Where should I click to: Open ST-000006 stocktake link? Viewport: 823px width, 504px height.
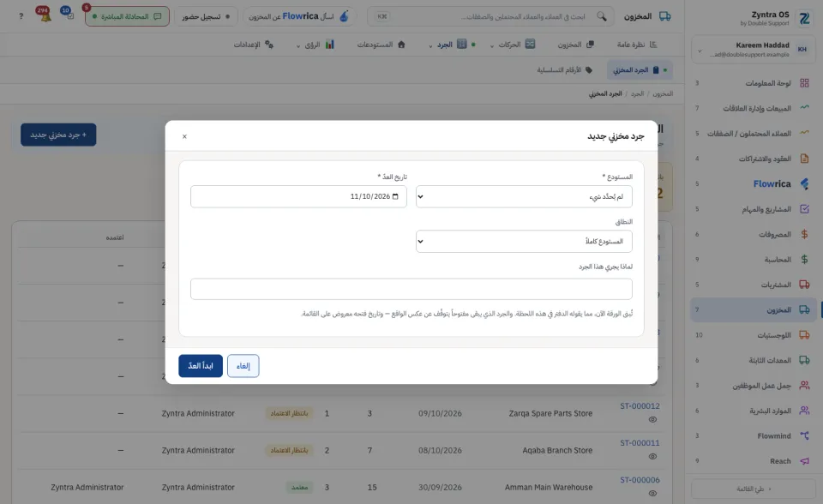click(x=640, y=480)
